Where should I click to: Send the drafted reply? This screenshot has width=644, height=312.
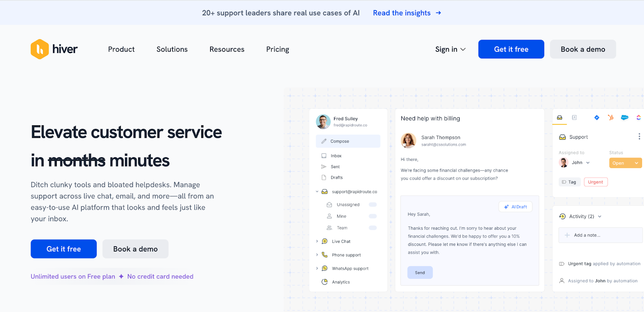420,272
